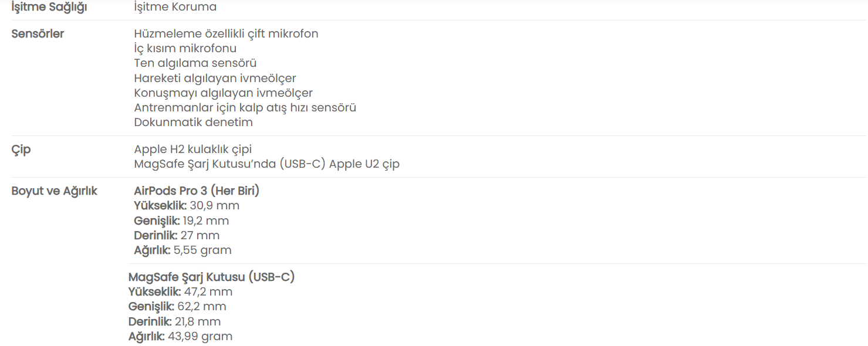Select the Dokunmatik denetim entry
Viewport: 868px width, 346px height.
[193, 122]
